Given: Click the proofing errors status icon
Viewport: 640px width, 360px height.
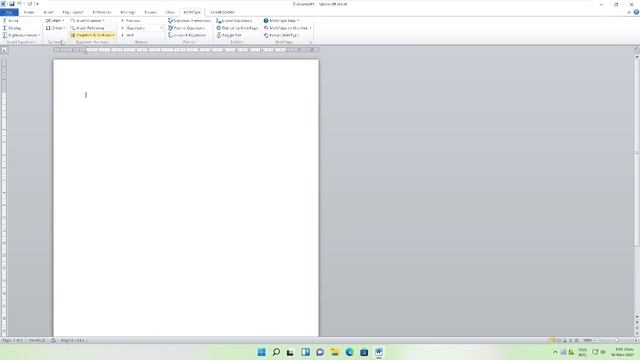Looking at the screenshot, I should pos(53,340).
